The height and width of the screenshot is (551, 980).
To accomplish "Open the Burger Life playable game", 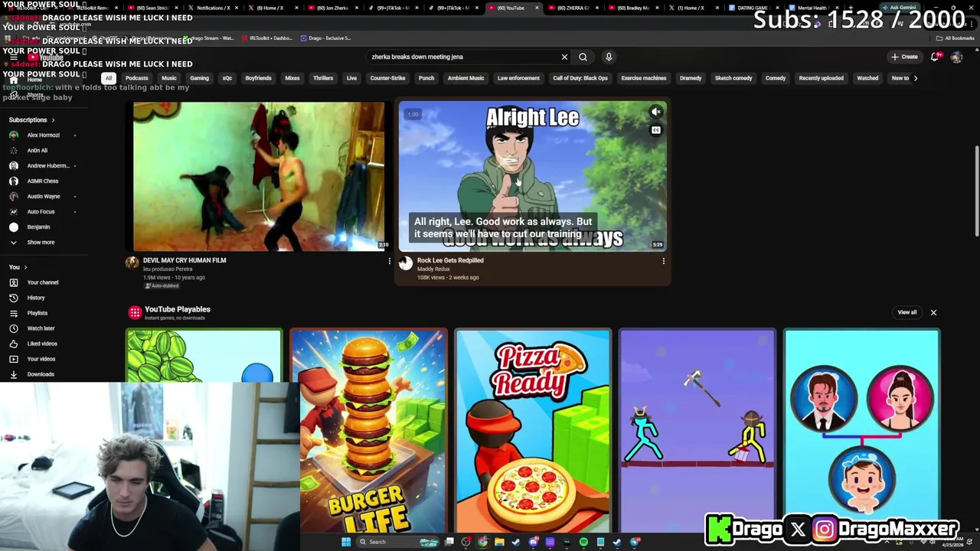I will pyautogui.click(x=368, y=431).
